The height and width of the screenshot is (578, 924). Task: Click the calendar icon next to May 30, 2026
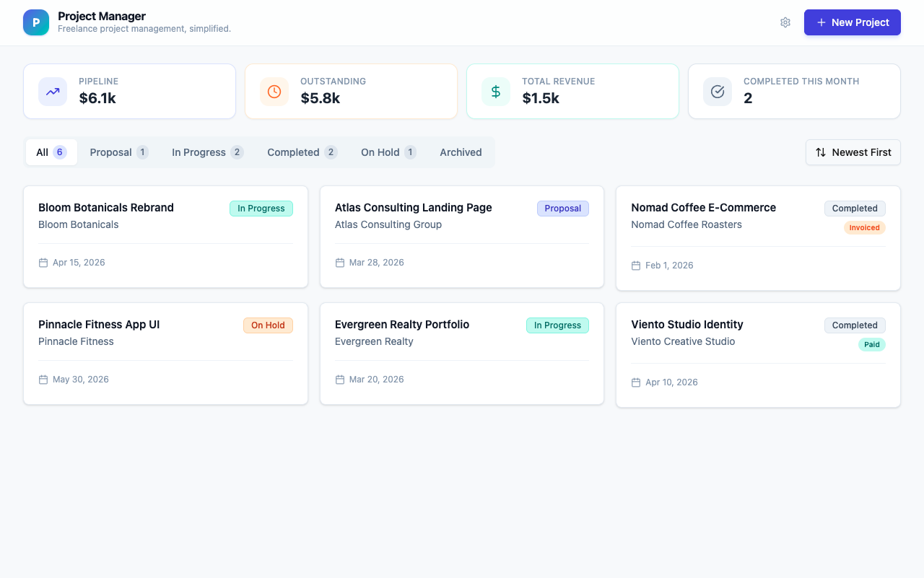pos(43,380)
